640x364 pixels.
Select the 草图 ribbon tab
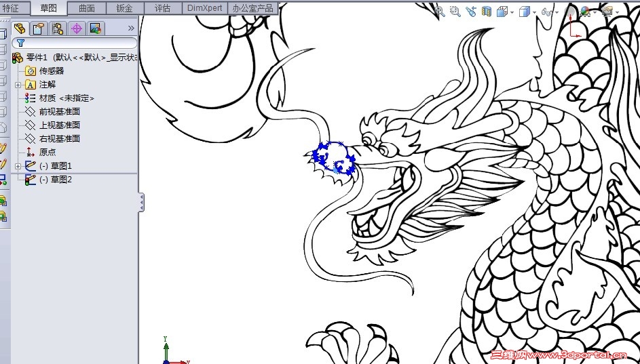(48, 8)
